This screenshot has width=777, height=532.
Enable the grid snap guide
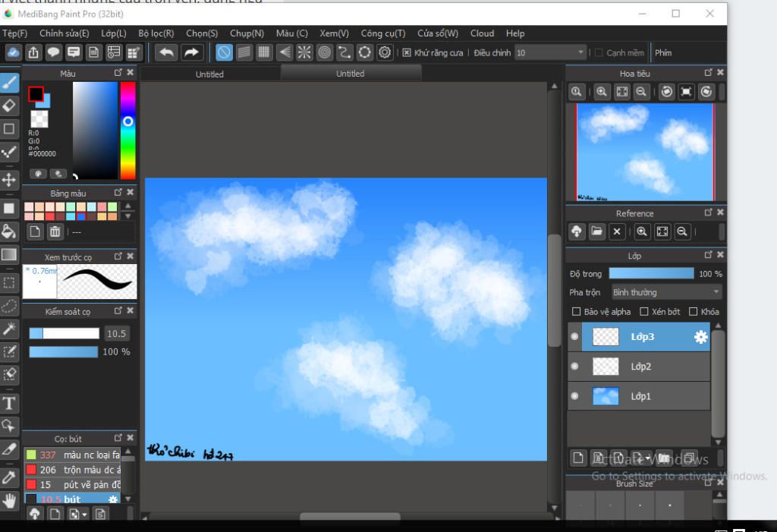pos(264,52)
